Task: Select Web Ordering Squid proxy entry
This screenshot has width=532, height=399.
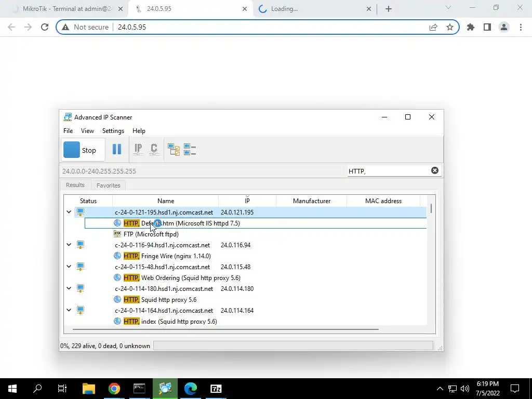Action: click(x=182, y=277)
